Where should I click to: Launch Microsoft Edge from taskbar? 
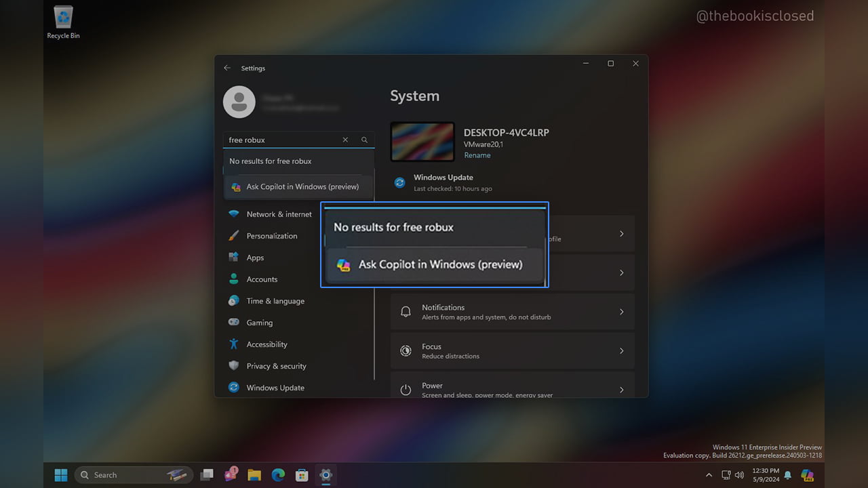[x=278, y=474]
